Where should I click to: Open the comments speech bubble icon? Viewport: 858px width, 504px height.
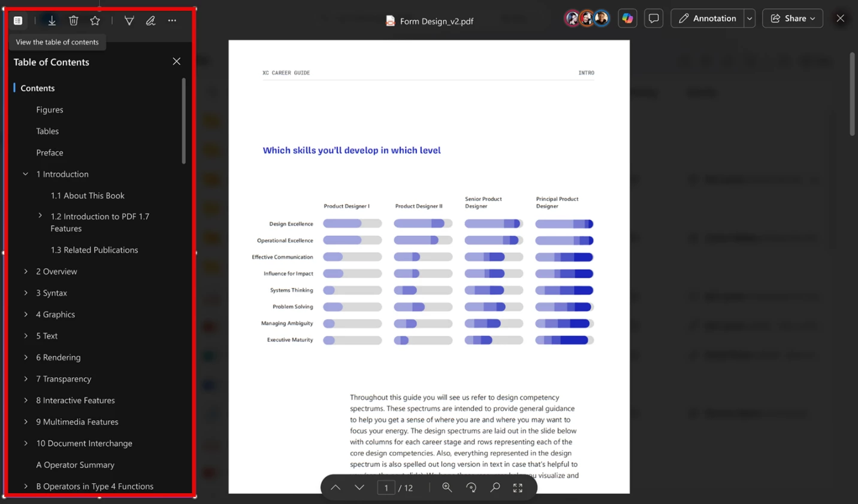(654, 19)
